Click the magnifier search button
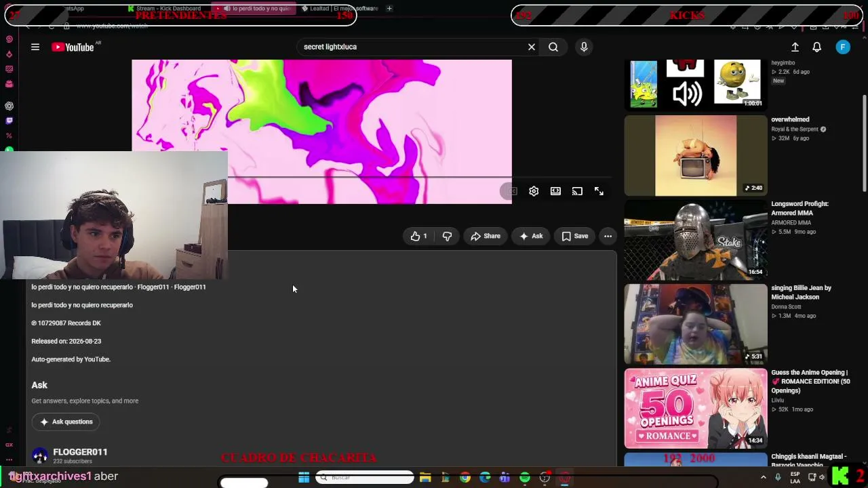The width and height of the screenshot is (868, 488). [x=553, y=47]
